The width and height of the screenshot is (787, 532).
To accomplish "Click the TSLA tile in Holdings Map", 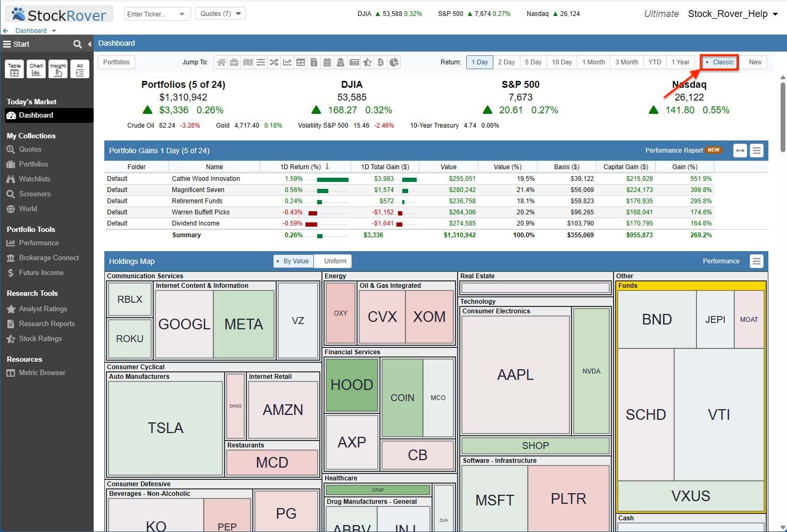I will 165,428.
